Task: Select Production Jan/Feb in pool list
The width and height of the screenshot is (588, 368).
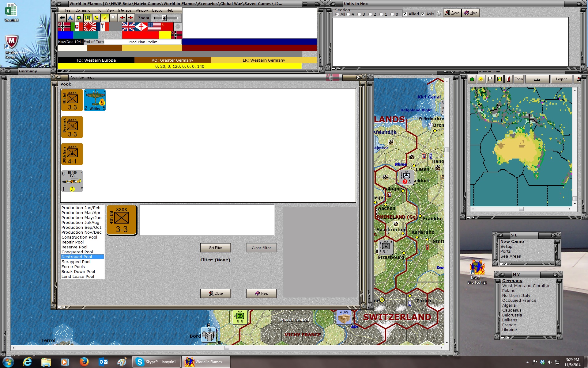Action: 81,208
